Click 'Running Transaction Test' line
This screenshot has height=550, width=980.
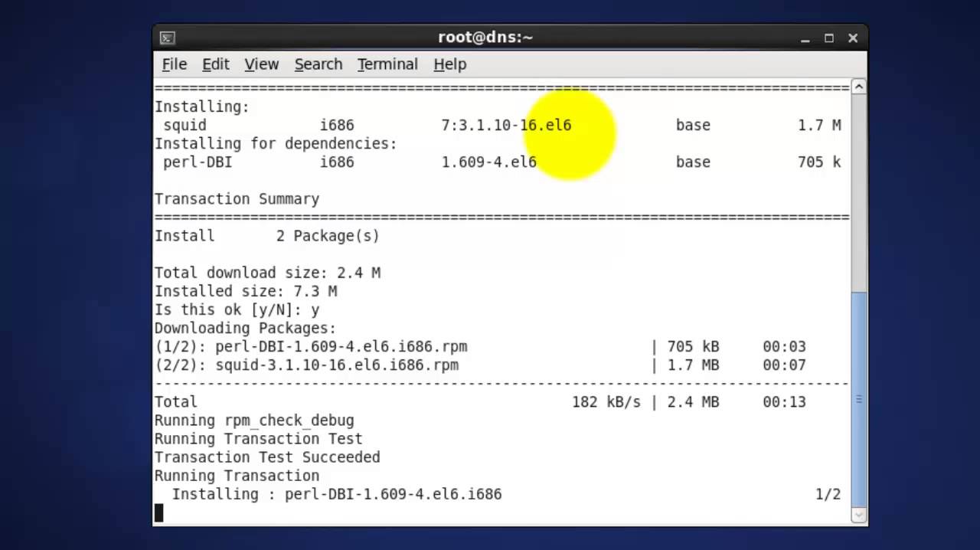pos(258,439)
